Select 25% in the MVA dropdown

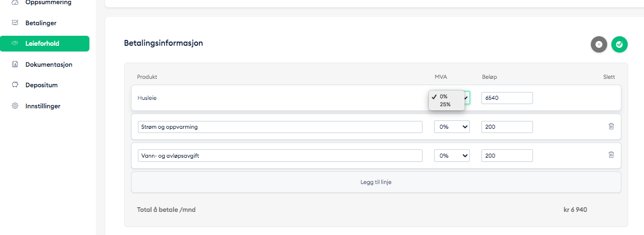pyautogui.click(x=445, y=105)
